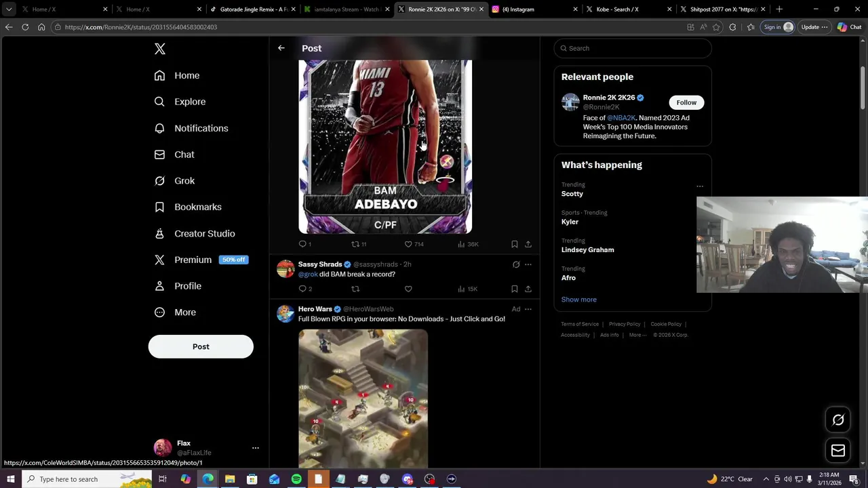Viewport: 868px width, 488px height.
Task: Open Bookmarks in sidebar
Action: (188, 207)
